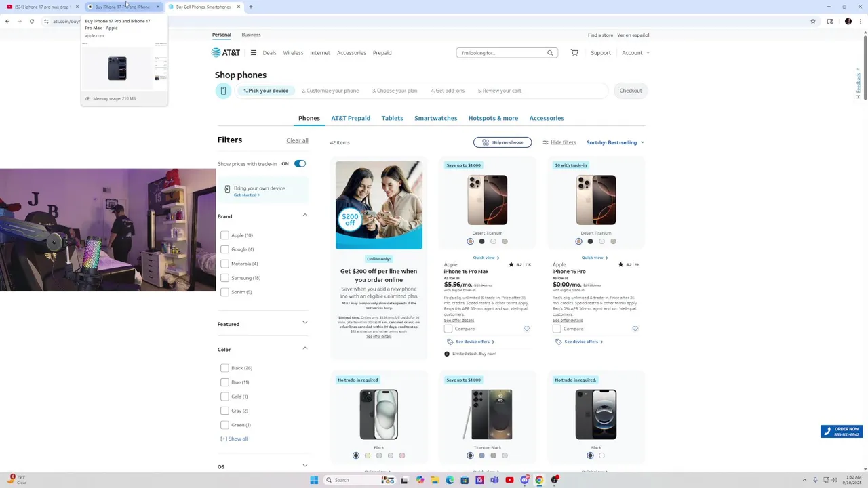Click the Checkout button
Screen dimensions: 868x488
pyautogui.click(x=631, y=91)
